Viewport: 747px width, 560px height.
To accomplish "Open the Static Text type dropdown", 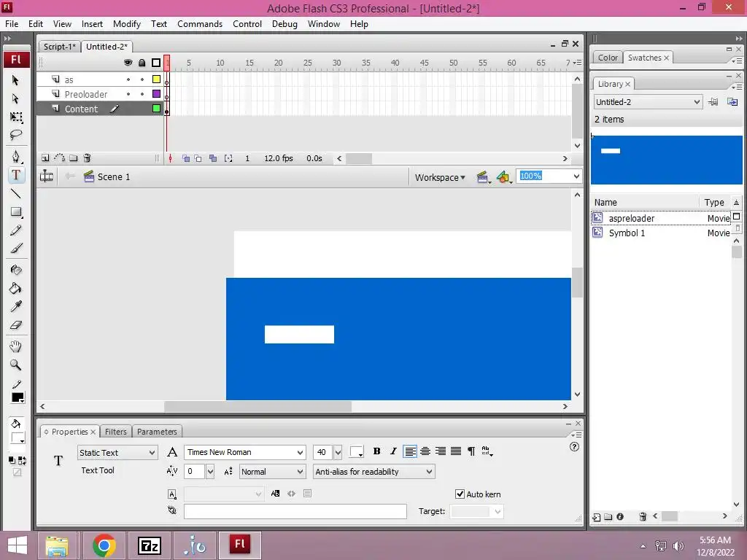I will coord(117,453).
